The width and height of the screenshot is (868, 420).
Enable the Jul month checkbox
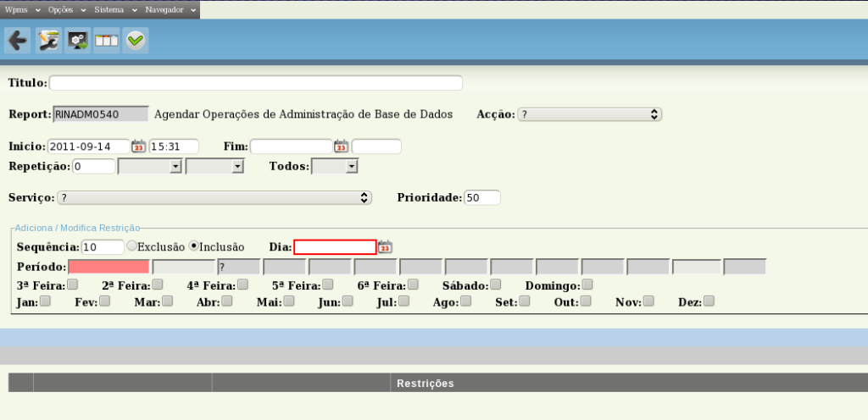coord(404,301)
